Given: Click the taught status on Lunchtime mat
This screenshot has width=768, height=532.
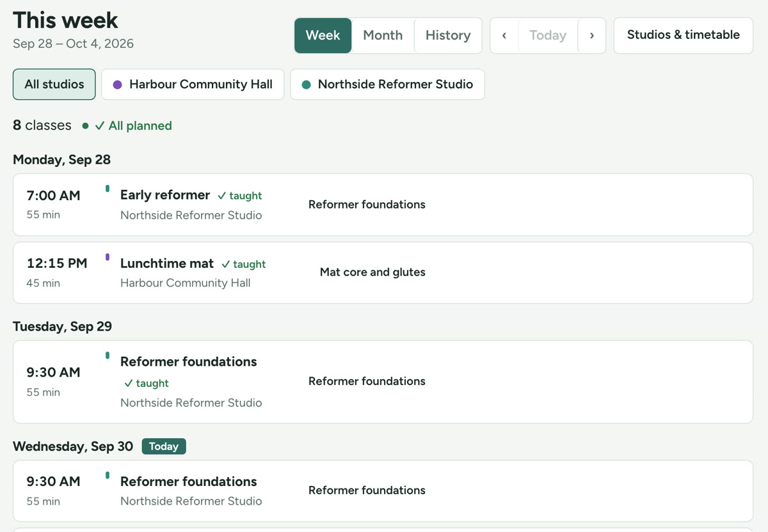Looking at the screenshot, I should (244, 264).
